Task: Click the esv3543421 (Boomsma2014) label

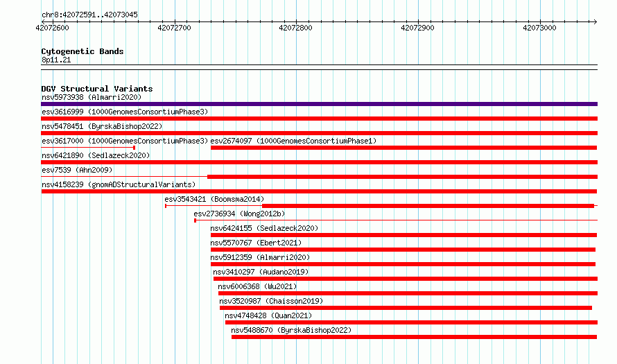Action: (214, 199)
